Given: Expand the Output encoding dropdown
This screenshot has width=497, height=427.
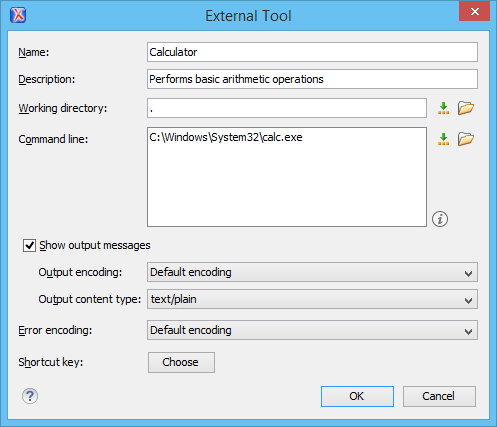Looking at the screenshot, I should (312, 272).
